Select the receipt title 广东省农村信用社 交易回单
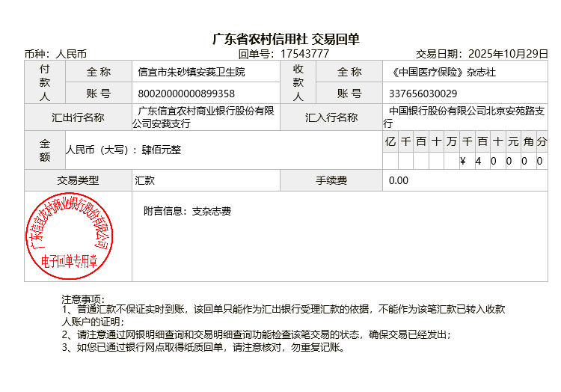The image size is (561, 392). [x=286, y=39]
